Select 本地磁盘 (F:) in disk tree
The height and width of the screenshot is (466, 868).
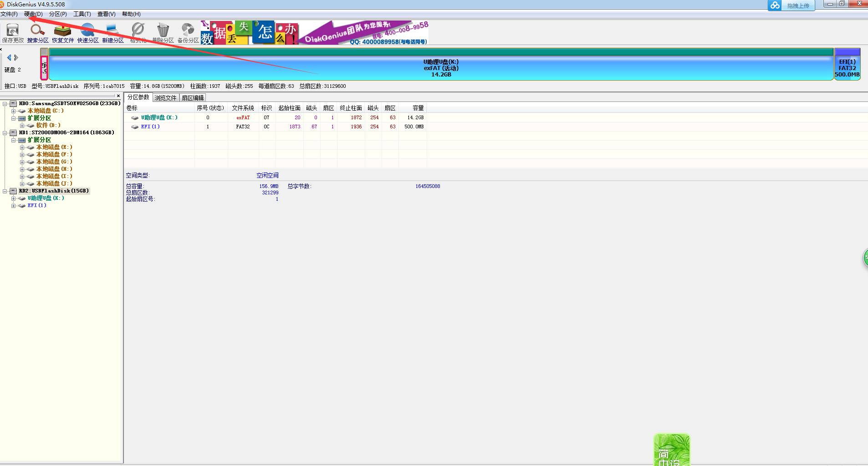54,154
